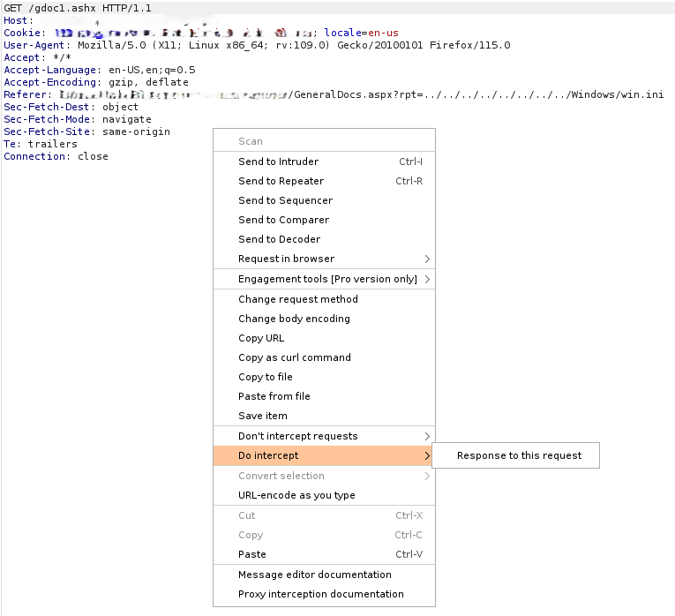Select Copy as curl command
The height and width of the screenshot is (616, 675).
click(x=324, y=357)
